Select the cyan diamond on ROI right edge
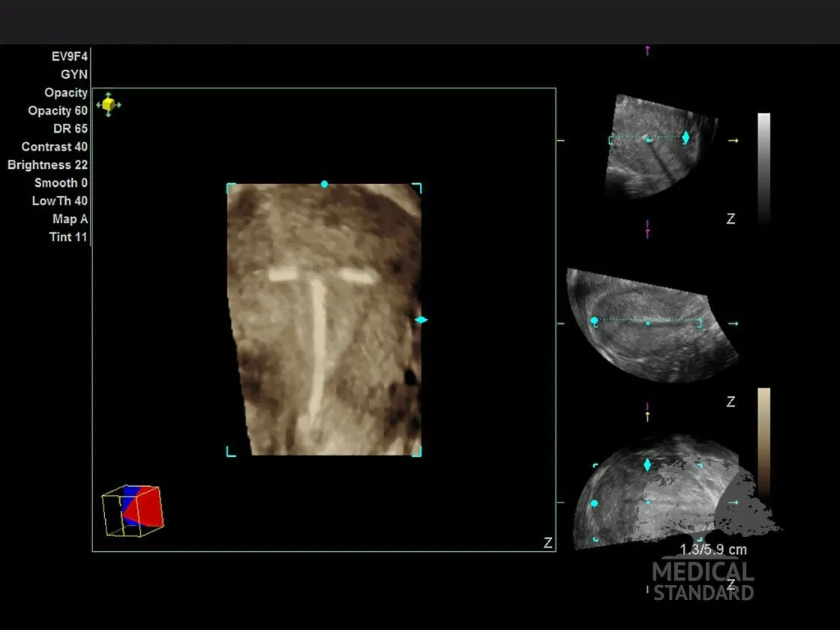The image size is (840, 630). click(x=421, y=320)
